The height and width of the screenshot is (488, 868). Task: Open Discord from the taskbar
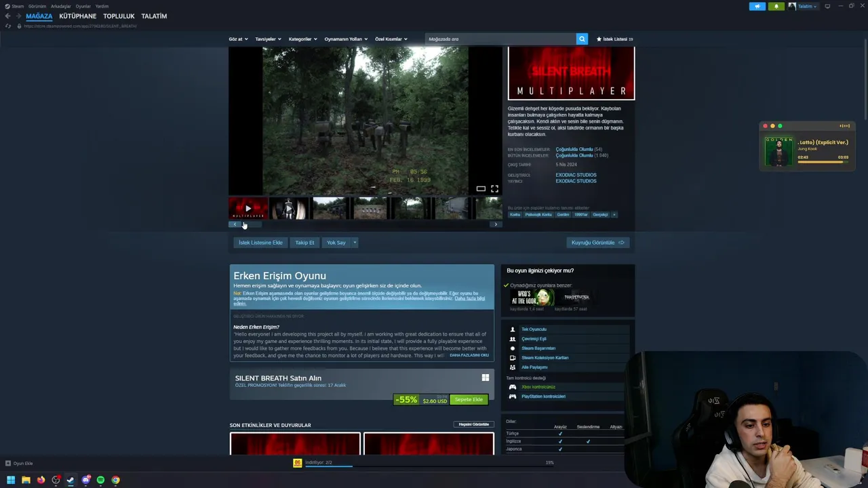point(85,480)
